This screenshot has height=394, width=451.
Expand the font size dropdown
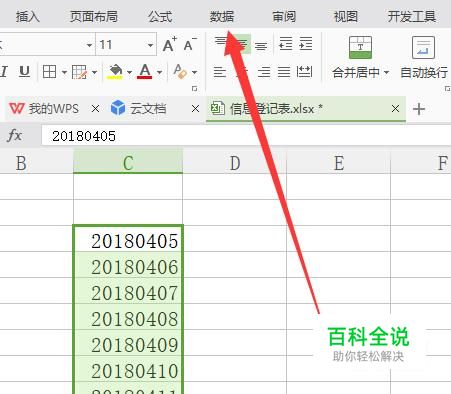pos(151,45)
